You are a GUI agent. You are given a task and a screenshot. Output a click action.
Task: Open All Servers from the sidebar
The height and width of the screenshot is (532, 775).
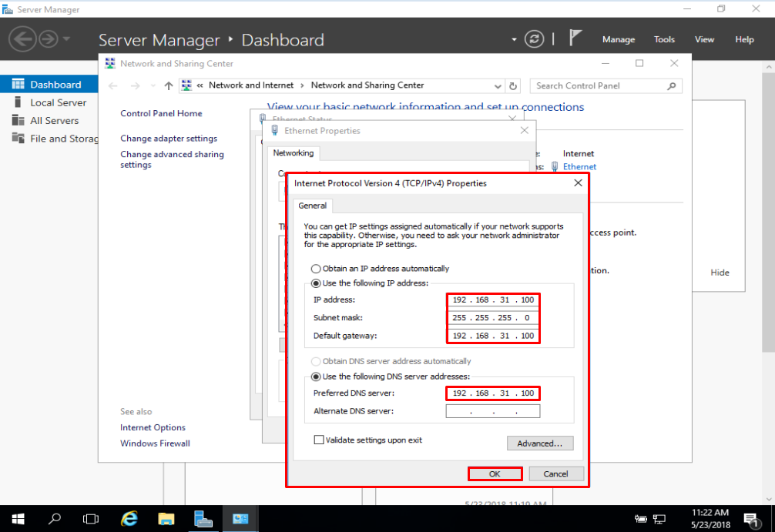tap(46, 120)
